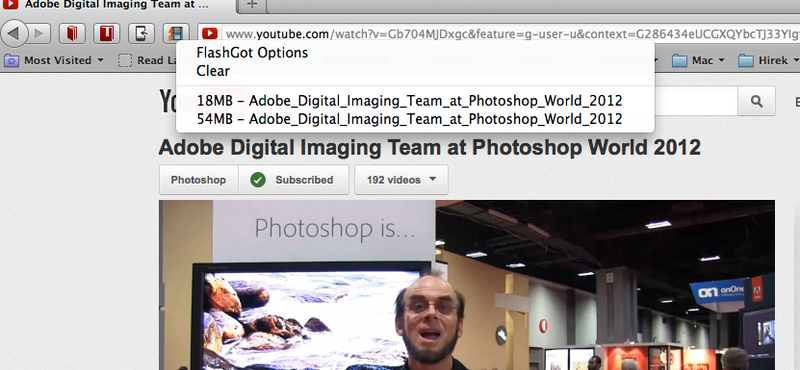Choose Clear in the FlashGot menu
Screen dimensions: 800x370
tap(213, 71)
